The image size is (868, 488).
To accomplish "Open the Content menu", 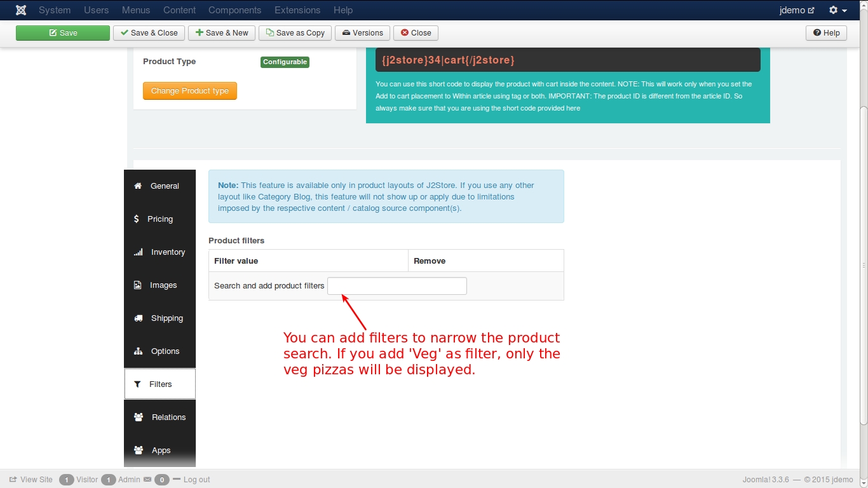I will (x=179, y=10).
